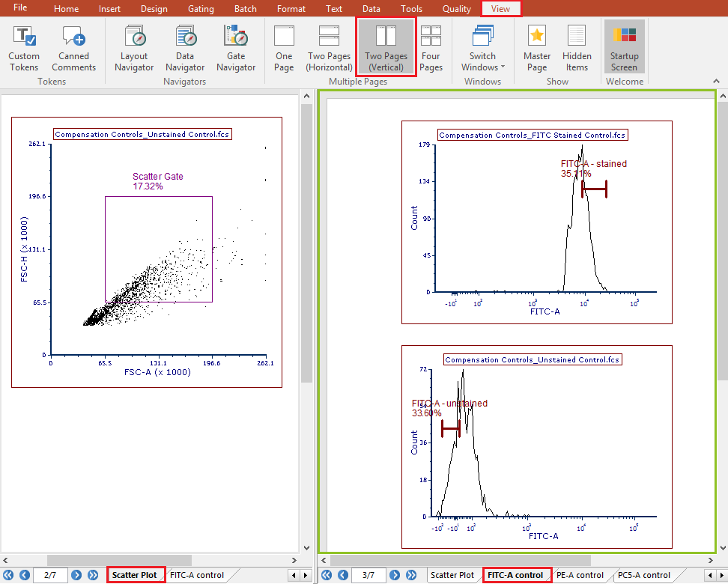Screen dimensions: 728x584
Task: Open the File menu
Action: [20, 8]
